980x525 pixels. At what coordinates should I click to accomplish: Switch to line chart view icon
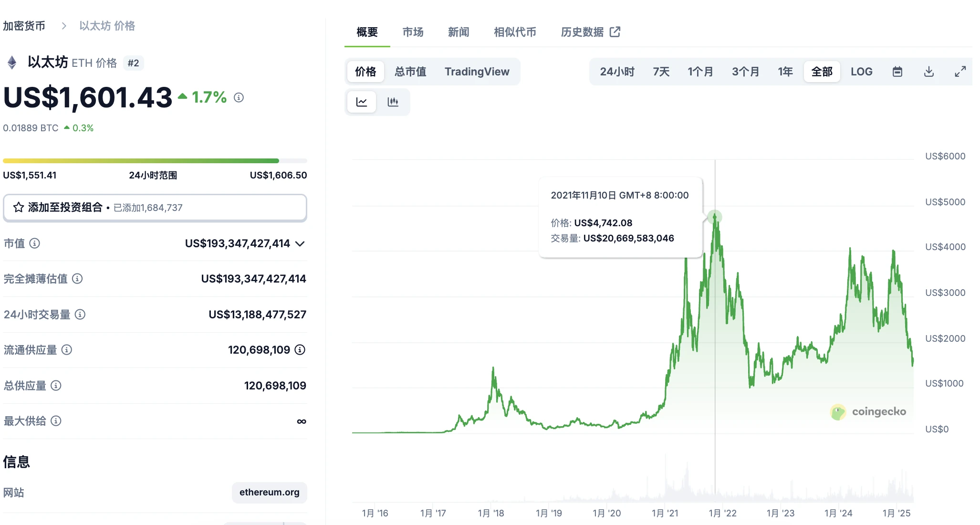pyautogui.click(x=362, y=102)
